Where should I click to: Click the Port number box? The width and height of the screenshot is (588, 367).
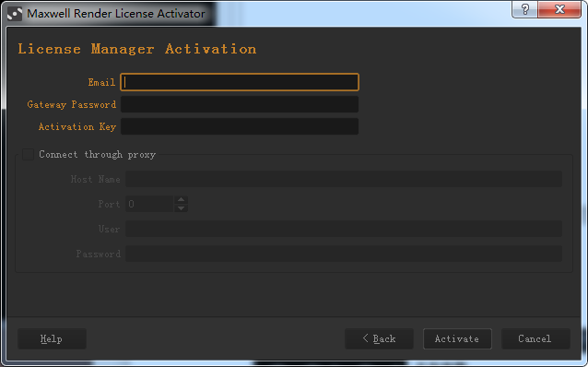[x=149, y=204]
